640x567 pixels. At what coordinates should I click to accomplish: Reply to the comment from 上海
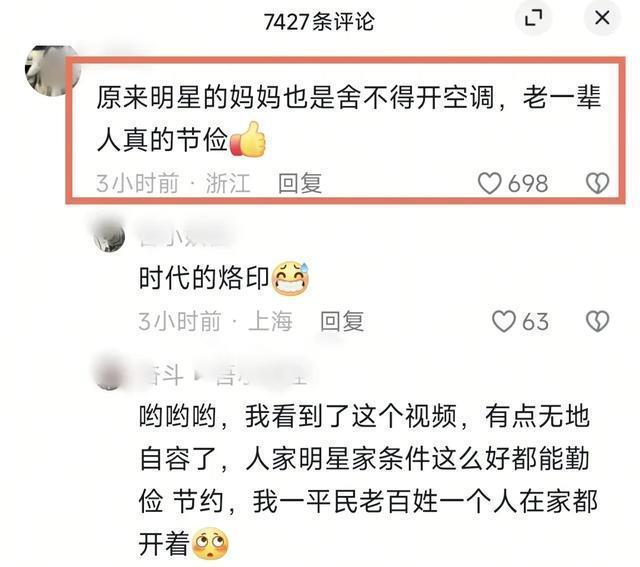click(x=342, y=321)
